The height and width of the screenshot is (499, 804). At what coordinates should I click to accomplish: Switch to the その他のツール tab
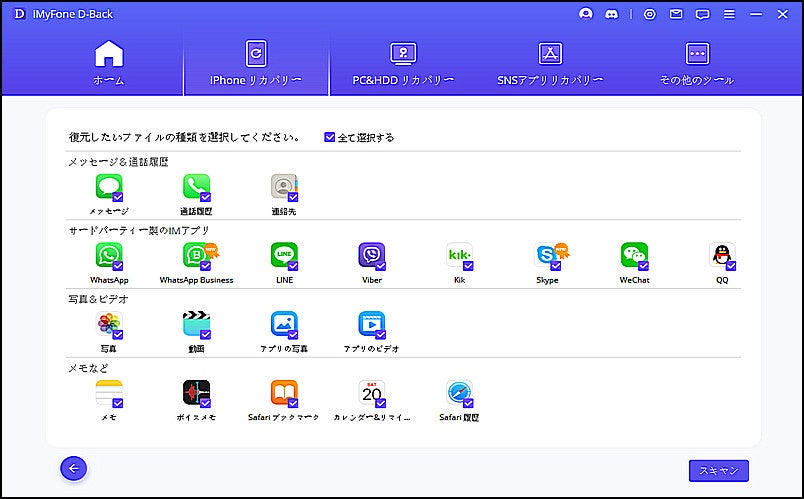coord(697,63)
